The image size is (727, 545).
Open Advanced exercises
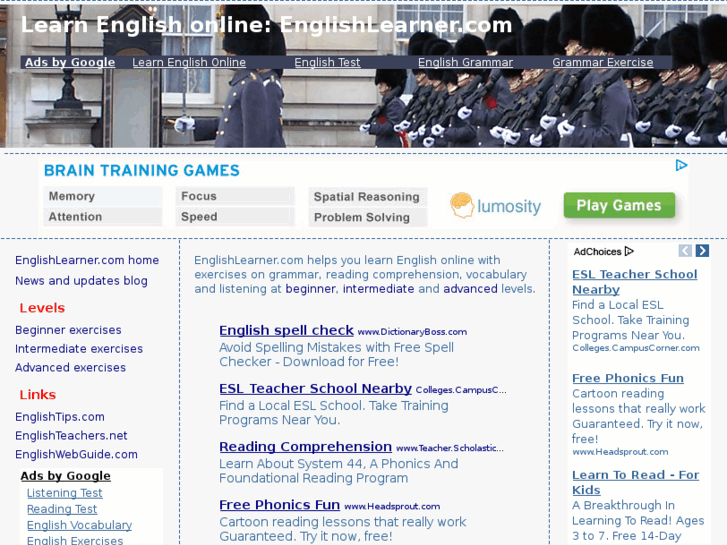(70, 367)
